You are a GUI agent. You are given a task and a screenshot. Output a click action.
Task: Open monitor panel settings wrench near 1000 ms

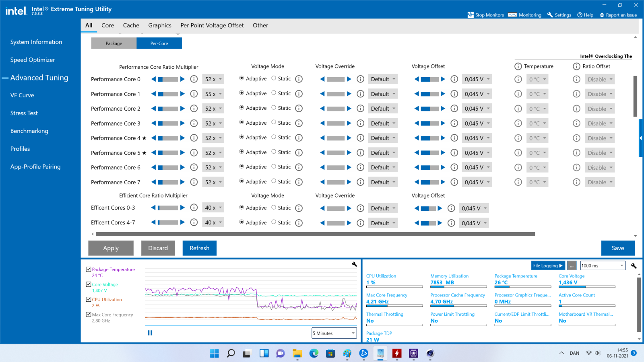click(634, 266)
